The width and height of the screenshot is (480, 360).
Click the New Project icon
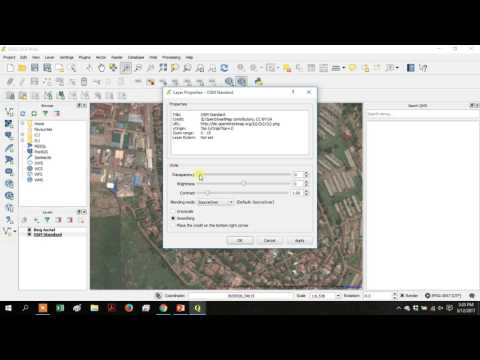coord(10,68)
